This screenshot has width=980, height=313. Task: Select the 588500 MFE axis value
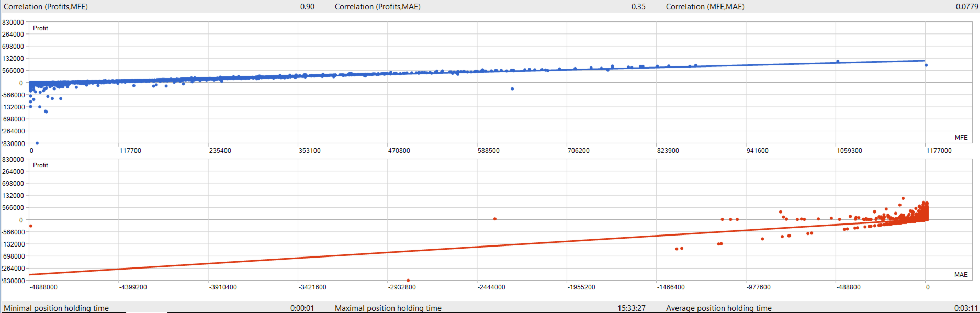pos(489,151)
